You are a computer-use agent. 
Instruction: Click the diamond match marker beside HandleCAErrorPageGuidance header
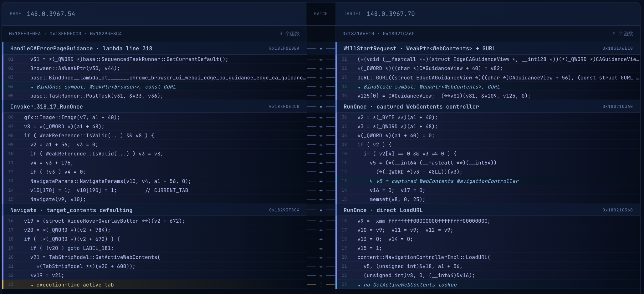(x=321, y=48)
